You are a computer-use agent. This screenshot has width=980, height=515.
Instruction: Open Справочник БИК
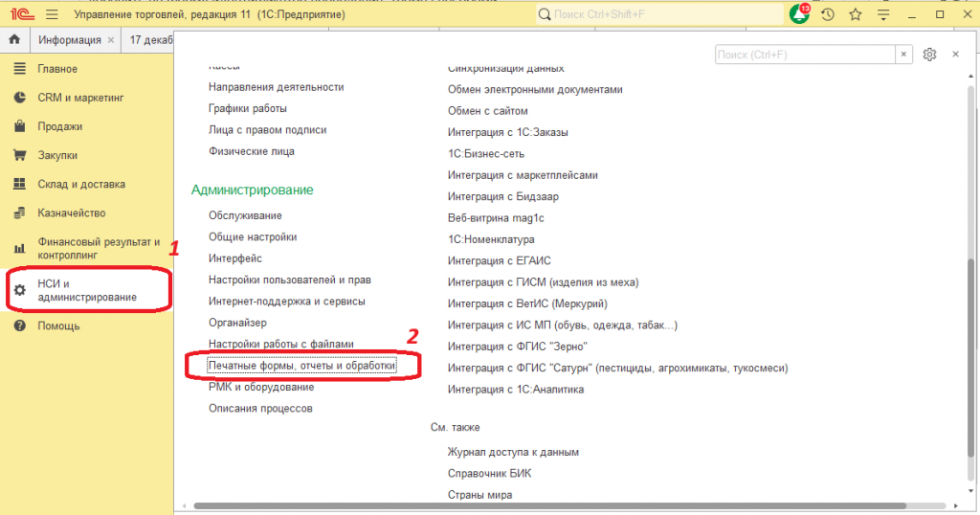point(489,473)
